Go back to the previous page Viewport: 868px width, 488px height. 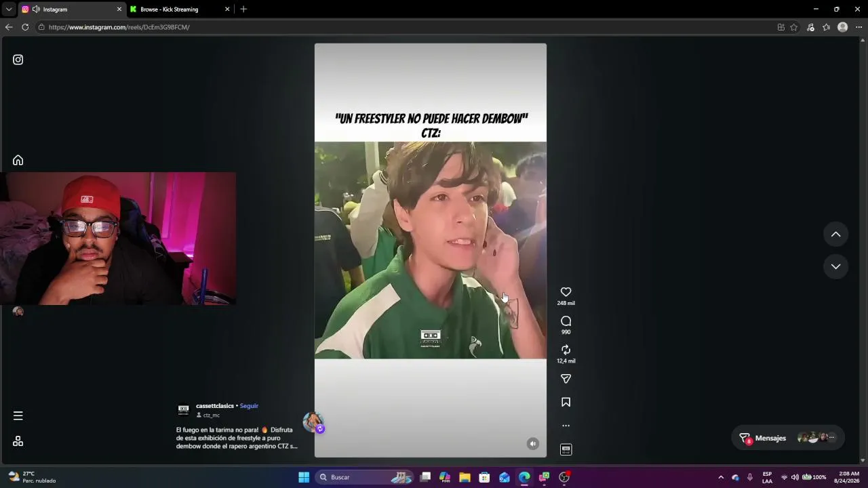click(x=9, y=27)
